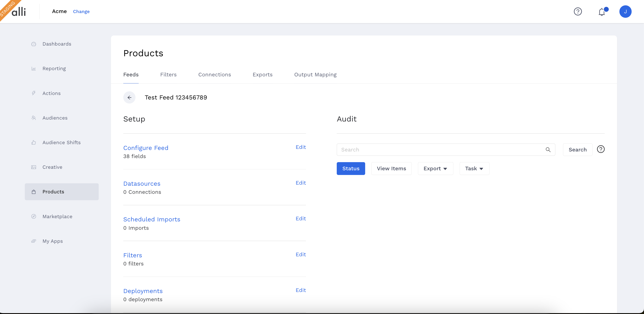Open the help question mark in the header
644x314 pixels.
click(x=578, y=12)
